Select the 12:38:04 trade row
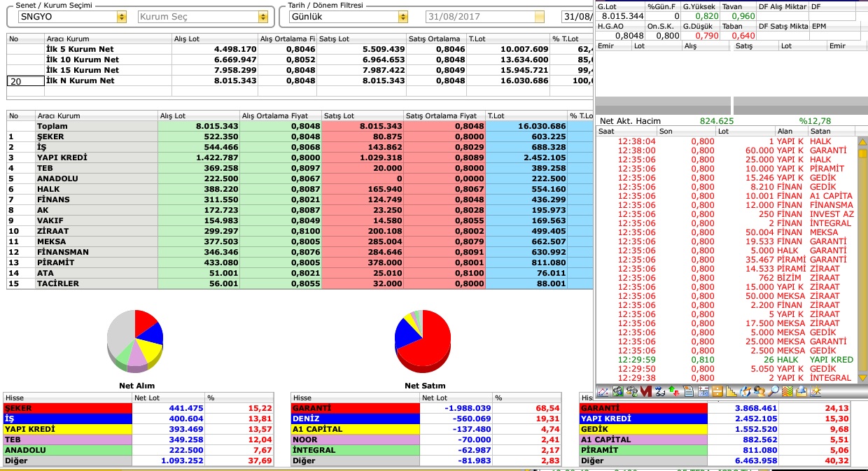Screen dimensions: 868x471 (727, 141)
